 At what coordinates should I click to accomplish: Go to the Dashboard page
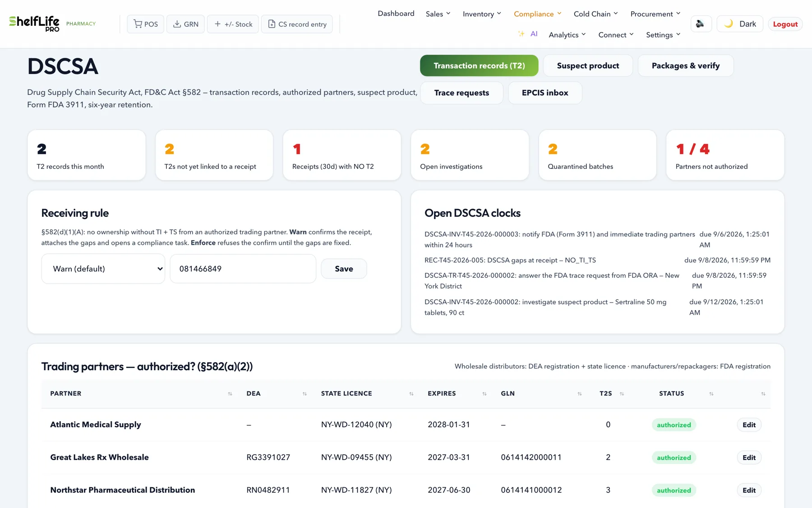tap(396, 14)
